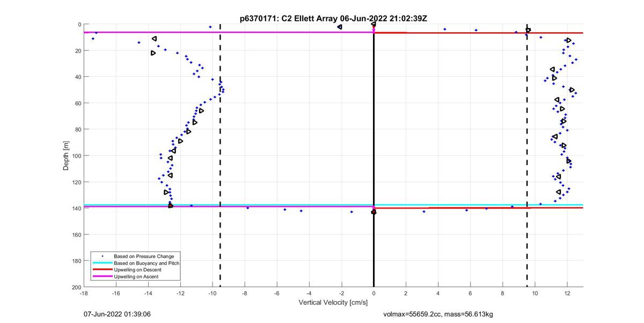Click the red line swatch in the legend
Image resolution: width=644 pixels, height=323 pixels.
pyautogui.click(x=101, y=270)
